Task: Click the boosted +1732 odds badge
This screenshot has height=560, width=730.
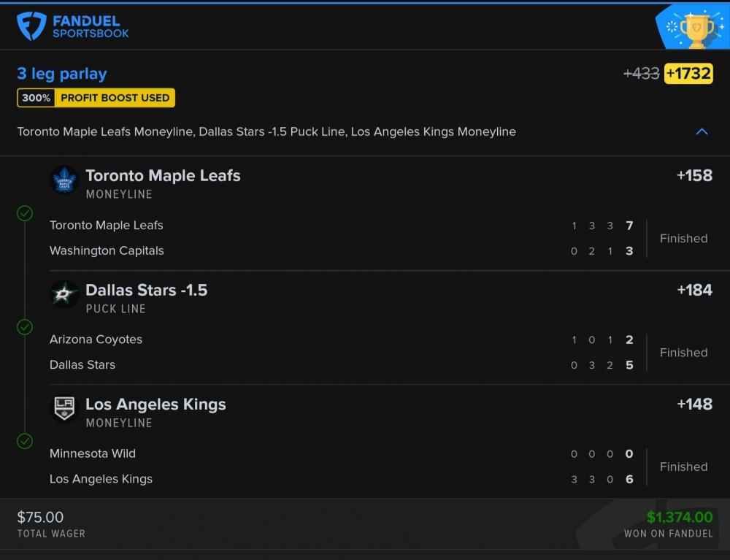Action: tap(688, 74)
